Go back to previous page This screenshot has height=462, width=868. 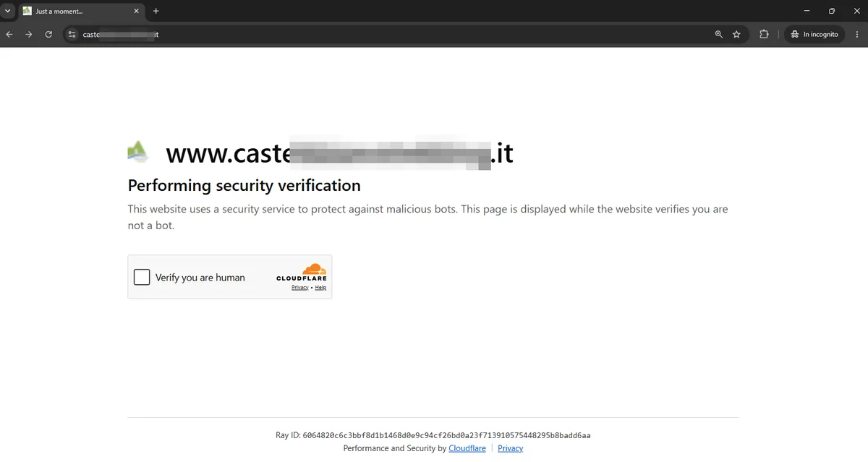pyautogui.click(x=9, y=34)
